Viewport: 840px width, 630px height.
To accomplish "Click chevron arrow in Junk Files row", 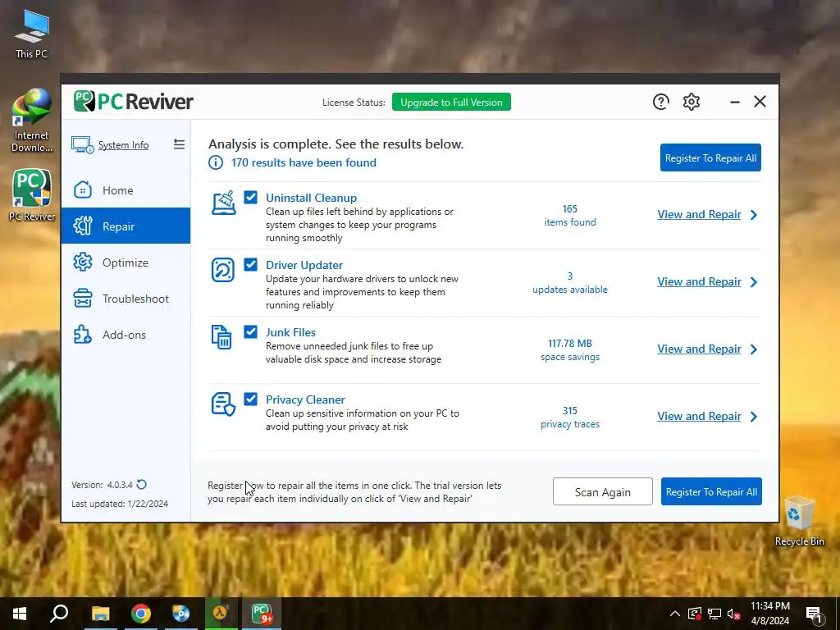I will (754, 349).
